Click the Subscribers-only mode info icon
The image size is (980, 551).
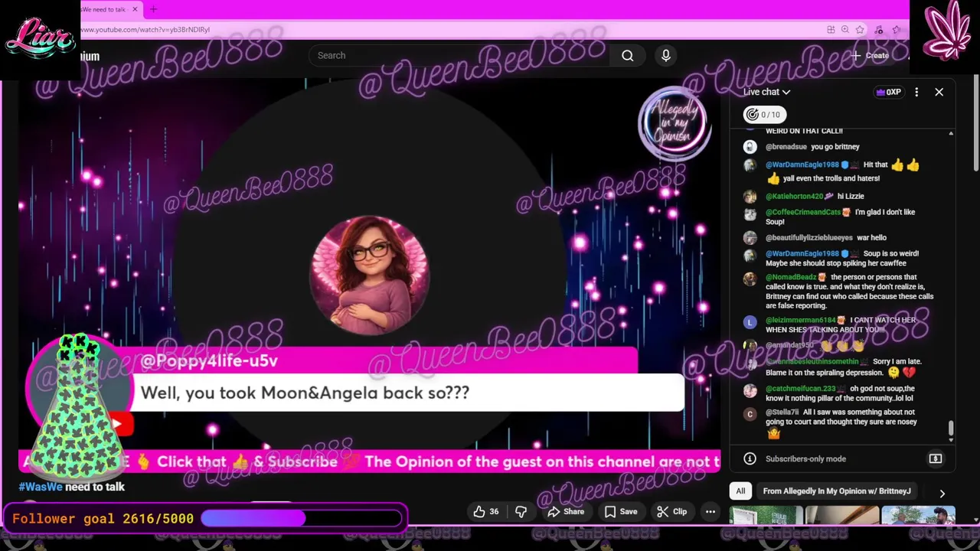(x=750, y=458)
